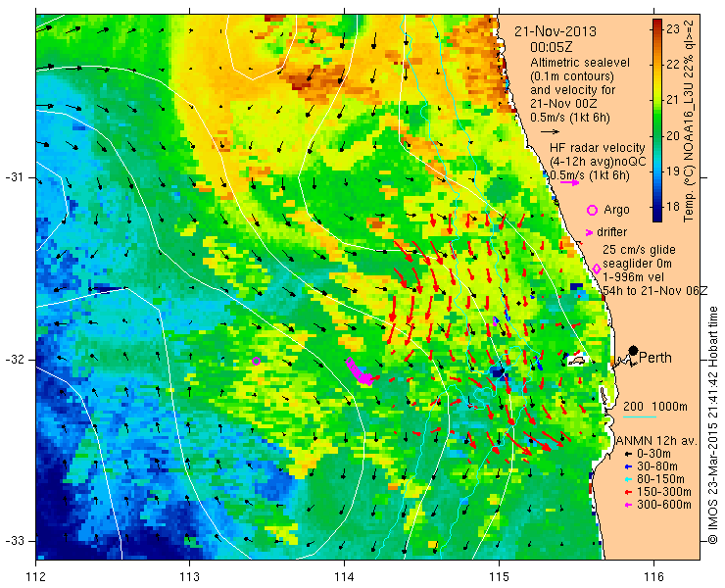Image resolution: width=725 pixels, height=588 pixels.
Task: Click the '19' color bar tick label
Action: point(673,171)
